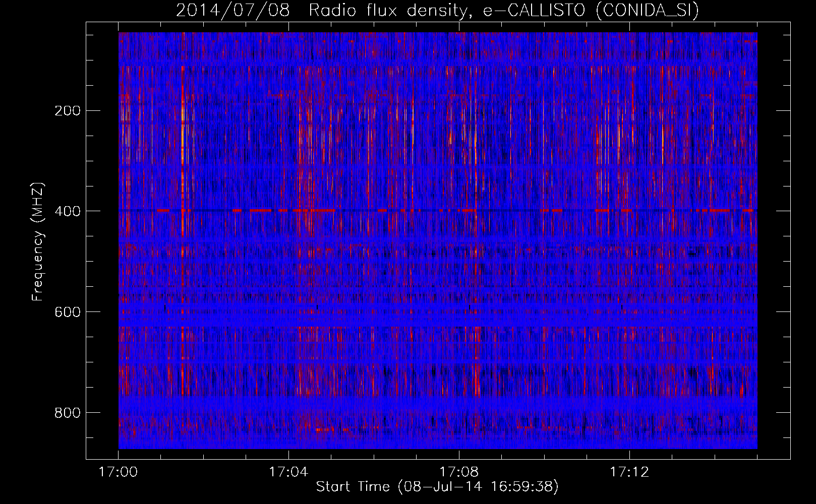Click the 600 frequency tick label
The height and width of the screenshot is (504, 816).
coord(67,311)
